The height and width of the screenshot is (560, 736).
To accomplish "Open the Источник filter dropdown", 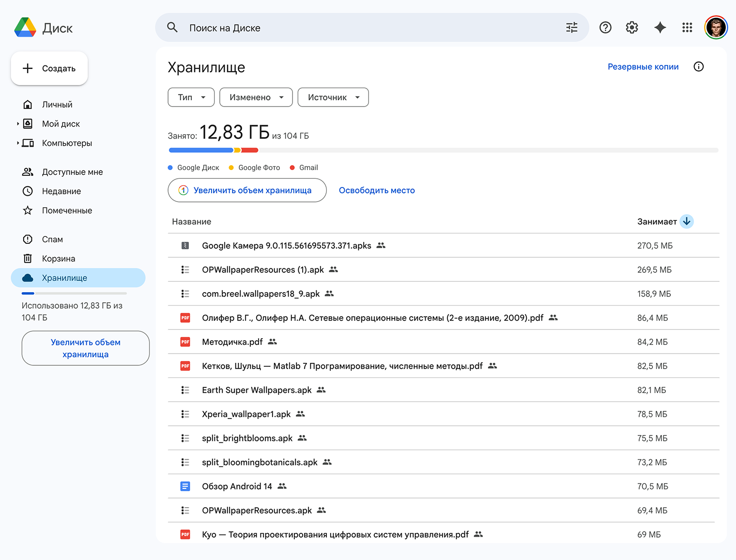I will coord(333,97).
